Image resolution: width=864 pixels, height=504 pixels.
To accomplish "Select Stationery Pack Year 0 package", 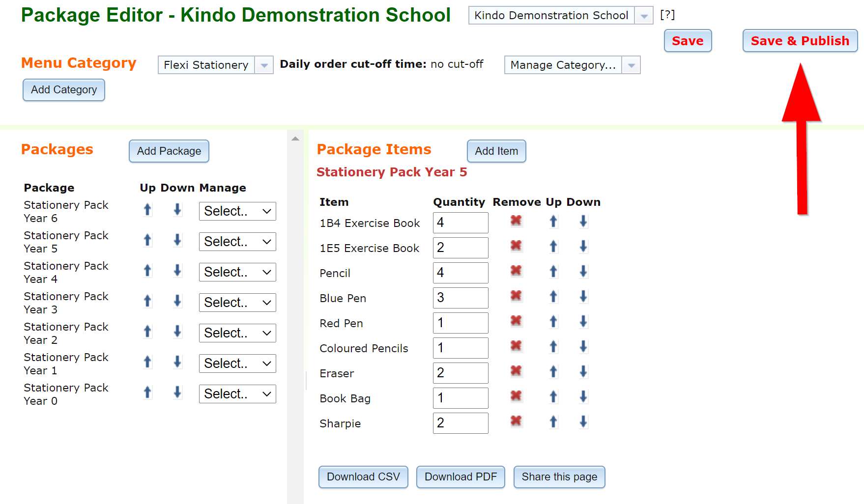I will tap(66, 394).
